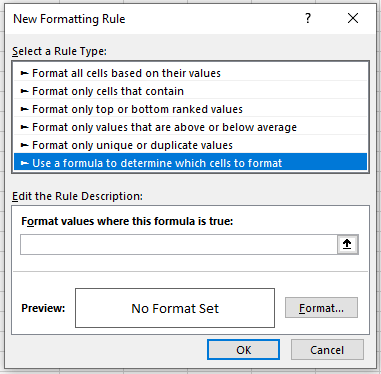Viewport: 381px width, 374px height.
Task: Click the 'No Format Set' preview box
Action: click(x=175, y=308)
